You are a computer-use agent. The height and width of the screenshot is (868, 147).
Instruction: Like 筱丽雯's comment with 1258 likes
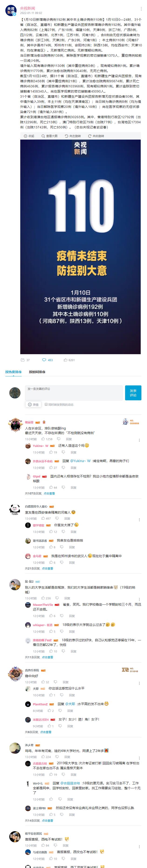47,439
